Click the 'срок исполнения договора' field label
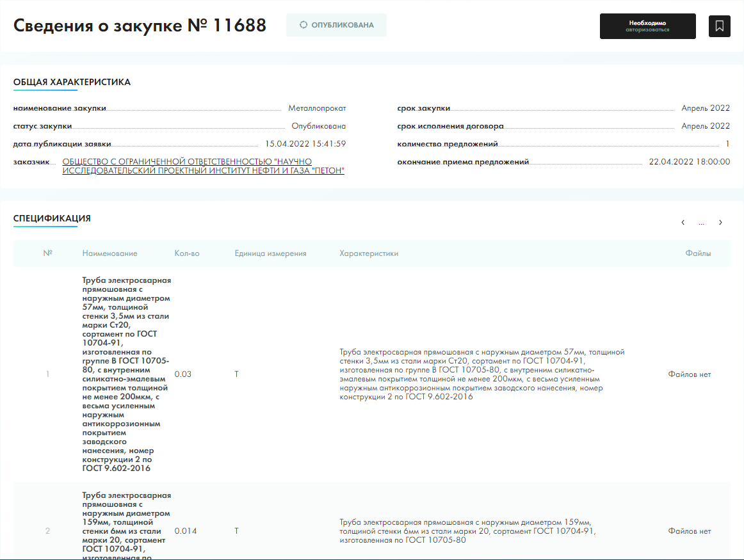Viewport: 744px width, 560px height. pos(450,127)
